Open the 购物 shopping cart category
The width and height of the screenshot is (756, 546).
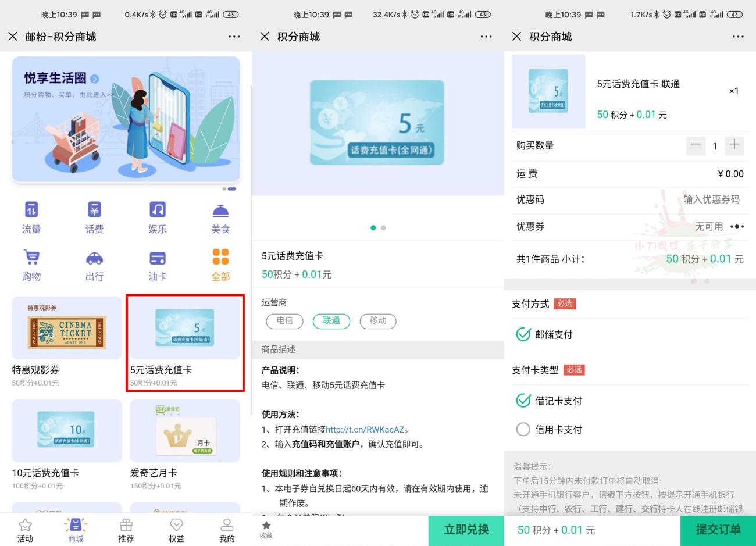pos(31,265)
